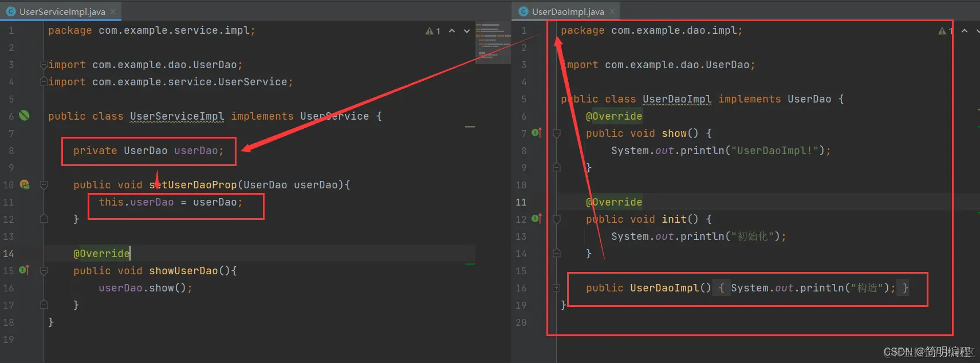This screenshot has width=980, height=363.
Task: Click the implements gutter icon beside show() in UserDaoImpl
Action: (x=536, y=133)
